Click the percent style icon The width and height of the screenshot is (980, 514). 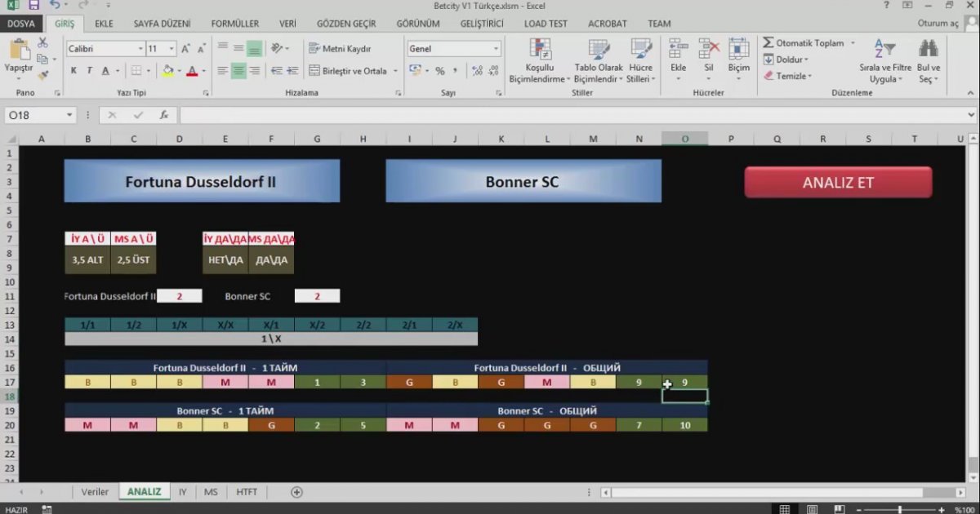[x=440, y=71]
